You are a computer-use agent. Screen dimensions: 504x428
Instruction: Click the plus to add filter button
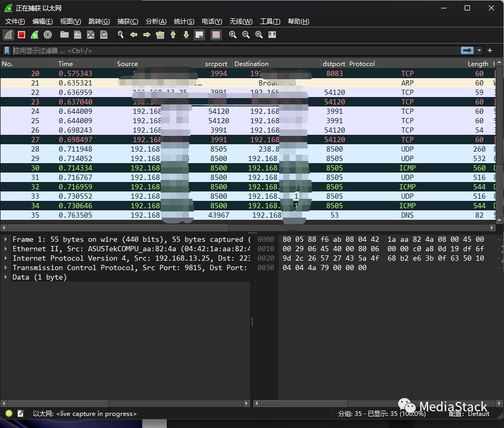(x=490, y=50)
